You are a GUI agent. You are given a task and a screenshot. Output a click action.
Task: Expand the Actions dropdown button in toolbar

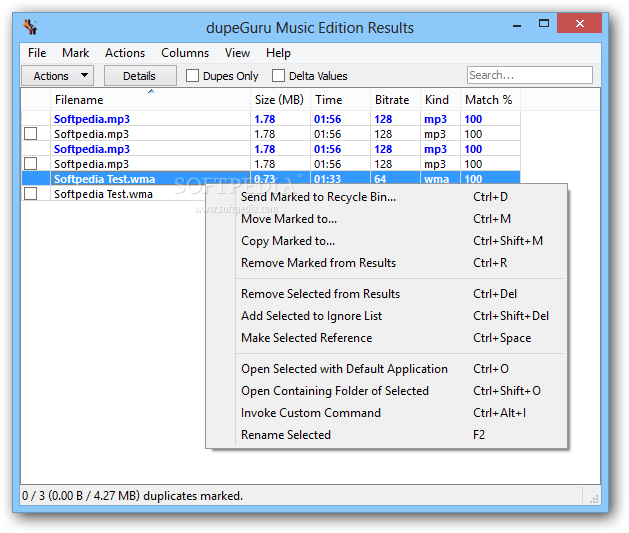coord(57,76)
